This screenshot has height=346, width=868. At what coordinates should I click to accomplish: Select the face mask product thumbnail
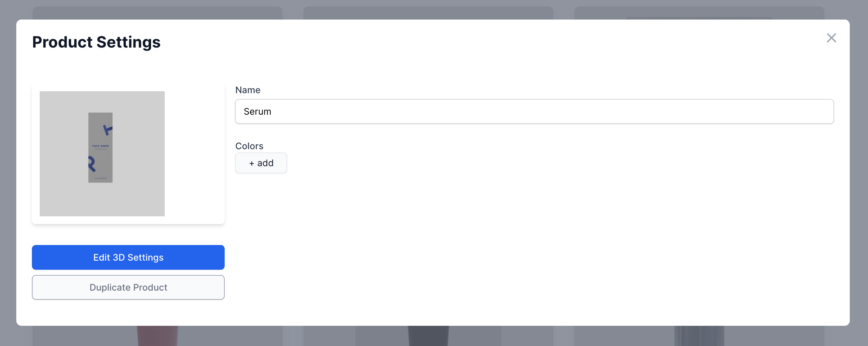pyautogui.click(x=102, y=154)
